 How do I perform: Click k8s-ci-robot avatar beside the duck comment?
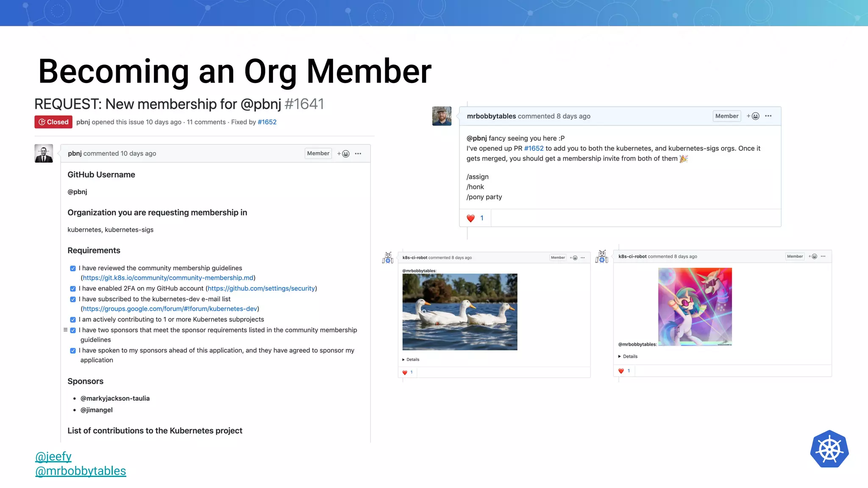(388, 257)
